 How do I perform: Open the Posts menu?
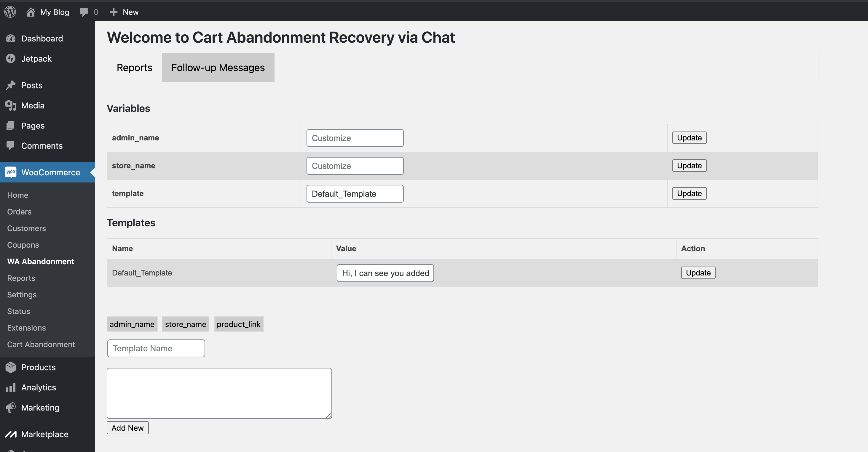32,85
